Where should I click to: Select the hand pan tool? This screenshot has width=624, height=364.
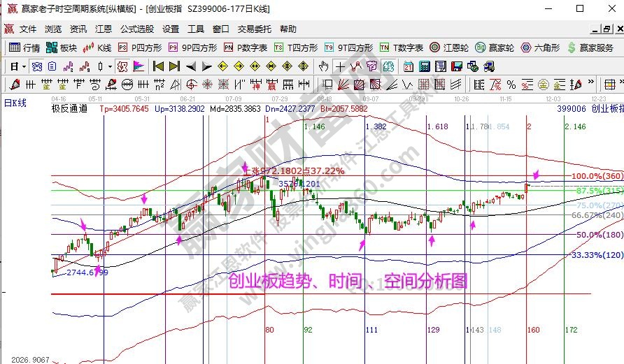pos(323,66)
